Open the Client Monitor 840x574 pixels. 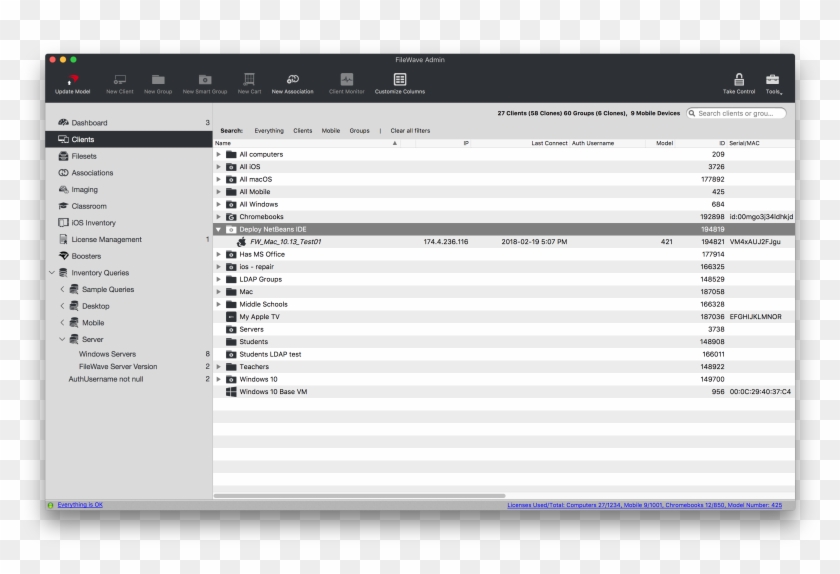point(347,79)
